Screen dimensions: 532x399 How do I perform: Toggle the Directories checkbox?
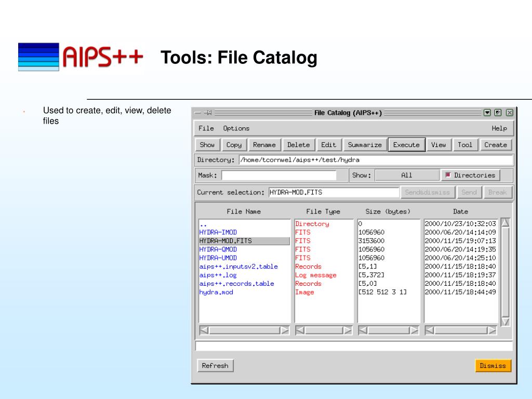click(x=448, y=175)
